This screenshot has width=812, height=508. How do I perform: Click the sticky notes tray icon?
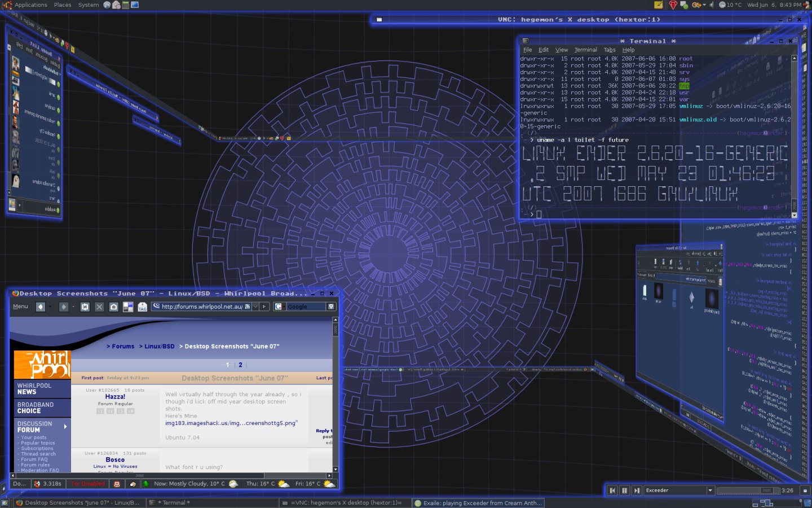click(659, 5)
